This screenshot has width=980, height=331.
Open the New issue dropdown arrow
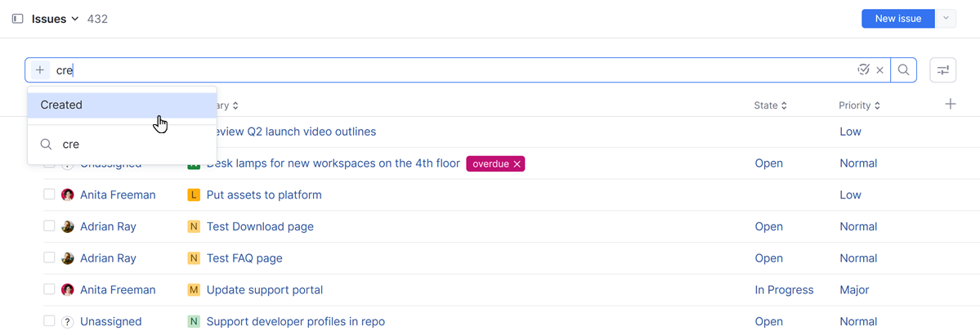point(946,19)
